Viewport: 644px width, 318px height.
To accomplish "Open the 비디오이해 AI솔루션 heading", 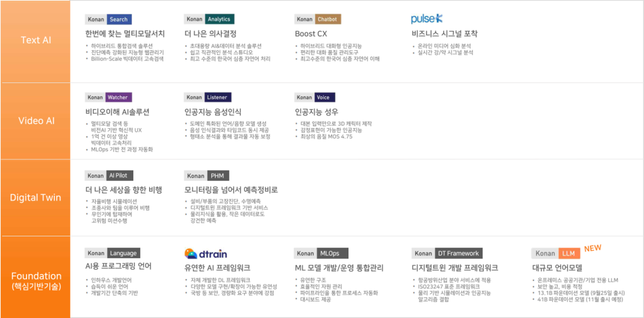I will [116, 112].
